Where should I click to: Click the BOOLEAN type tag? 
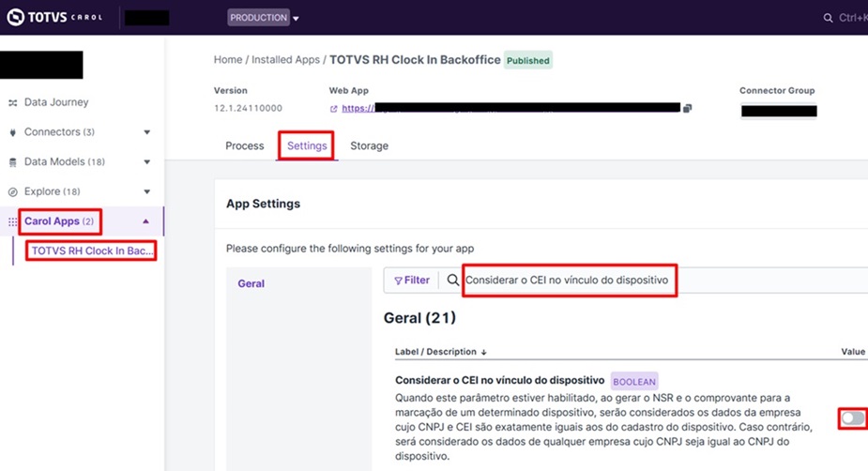click(634, 381)
